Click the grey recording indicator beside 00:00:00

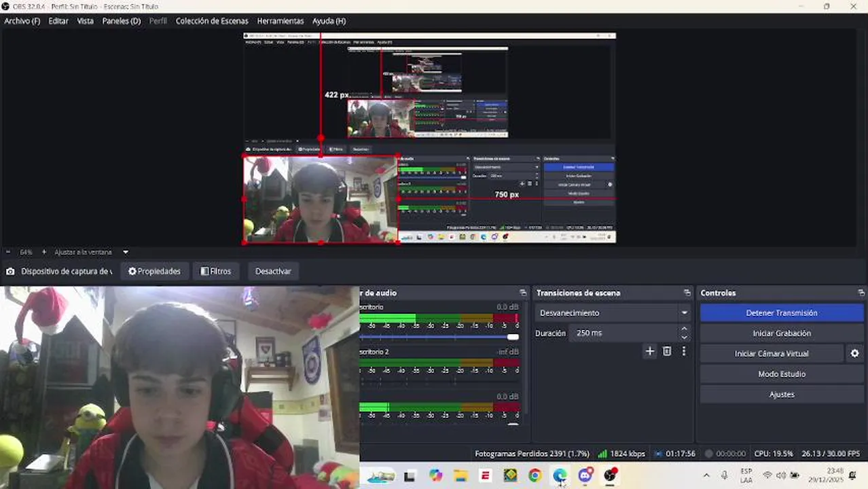(709, 454)
